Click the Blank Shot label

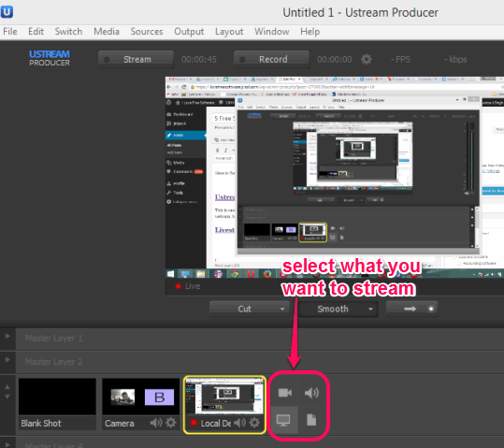[41, 424]
